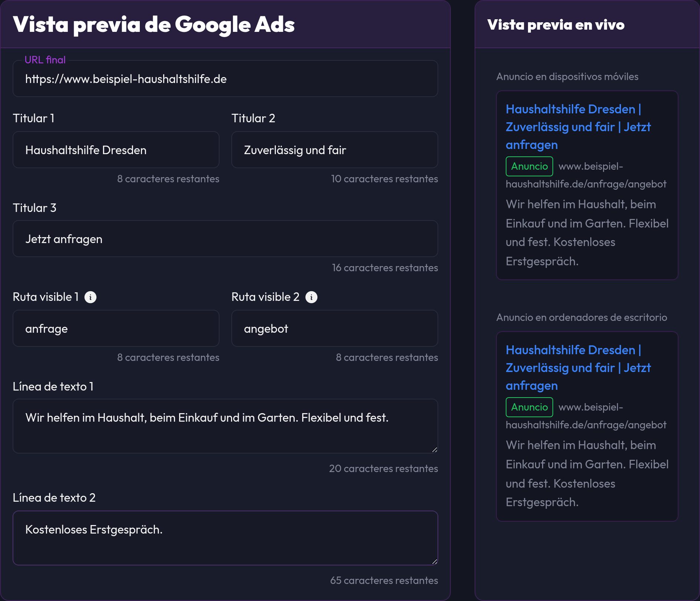Click the '65 caracteres restantes' counter
Viewport: 700px width, 601px height.
[384, 581]
